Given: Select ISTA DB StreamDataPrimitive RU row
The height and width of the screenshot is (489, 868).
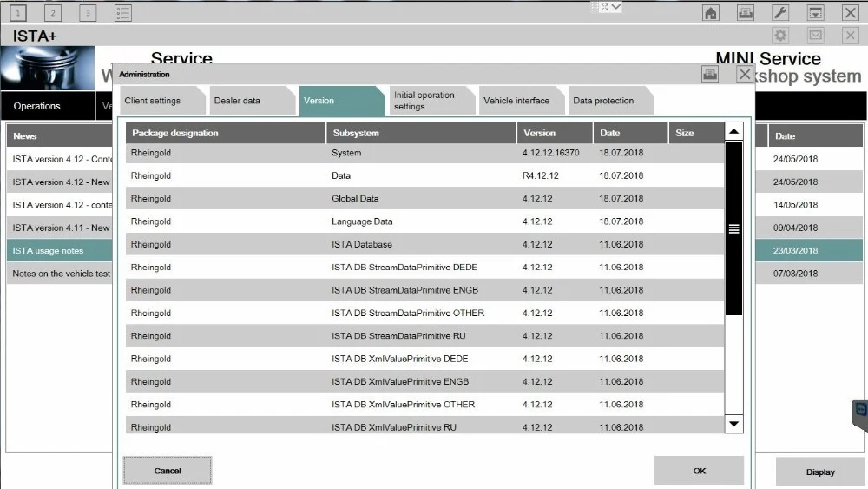Looking at the screenshot, I should tap(424, 335).
